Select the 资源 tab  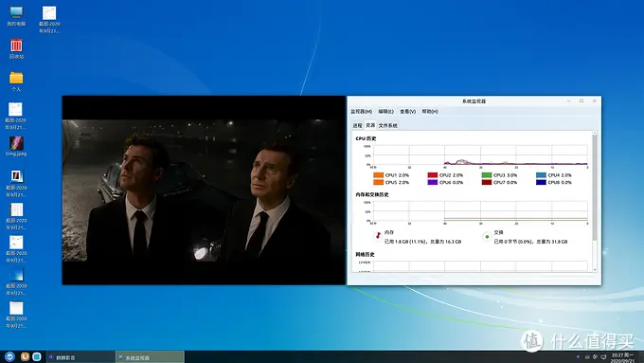[370, 125]
